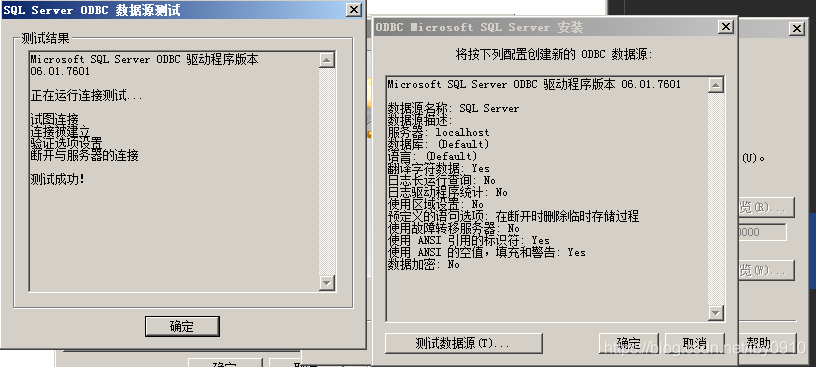Click the 数据加密: No line
Image resolution: width=816 pixels, height=367 pixels.
click(424, 264)
